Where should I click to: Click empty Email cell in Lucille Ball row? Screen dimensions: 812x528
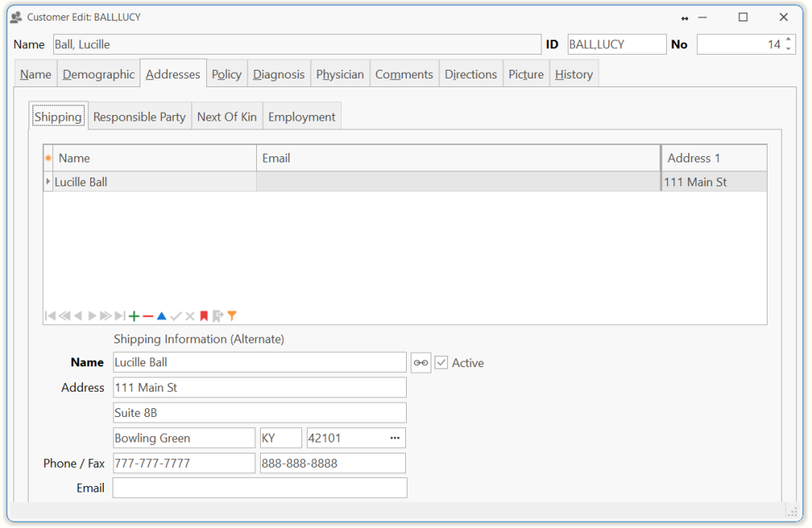(458, 182)
